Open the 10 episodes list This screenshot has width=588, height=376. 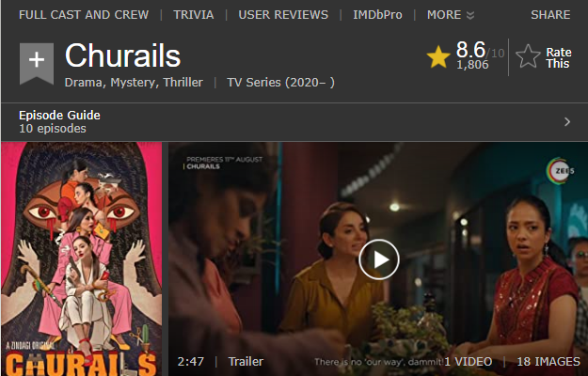pos(53,129)
